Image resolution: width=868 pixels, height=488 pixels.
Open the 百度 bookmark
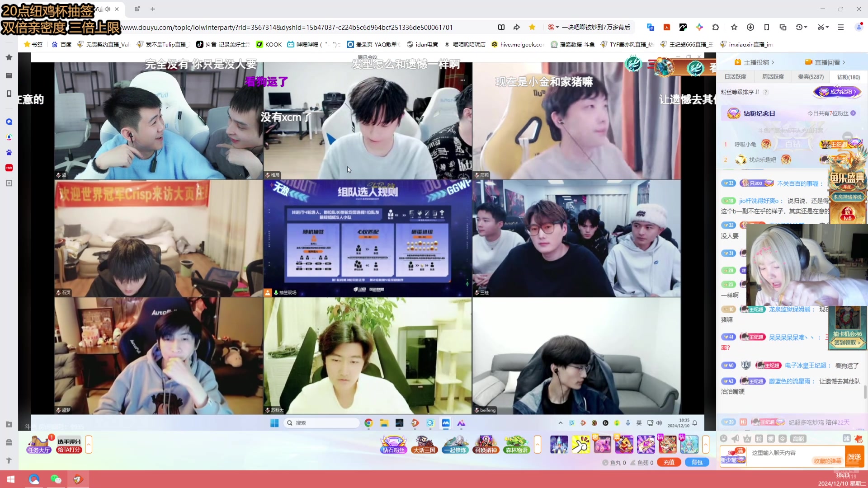61,44
